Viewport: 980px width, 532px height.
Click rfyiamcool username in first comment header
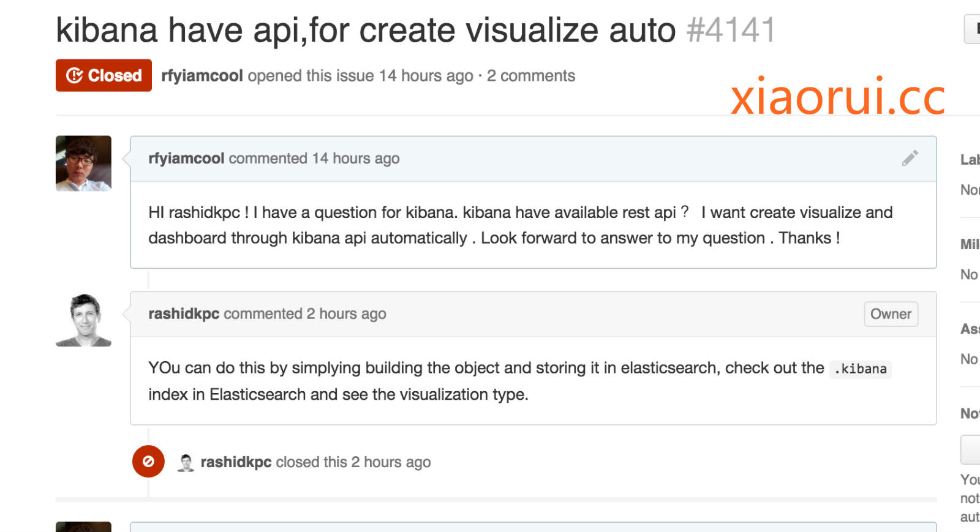(x=186, y=159)
